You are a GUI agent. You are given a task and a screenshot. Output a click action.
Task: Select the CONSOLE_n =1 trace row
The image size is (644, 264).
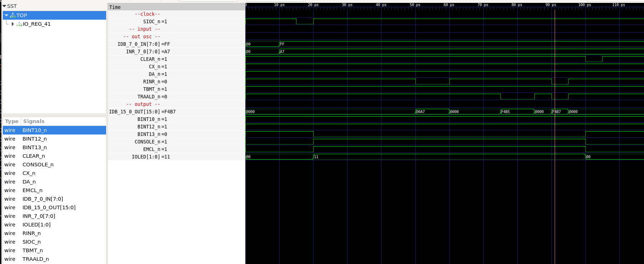pos(176,142)
